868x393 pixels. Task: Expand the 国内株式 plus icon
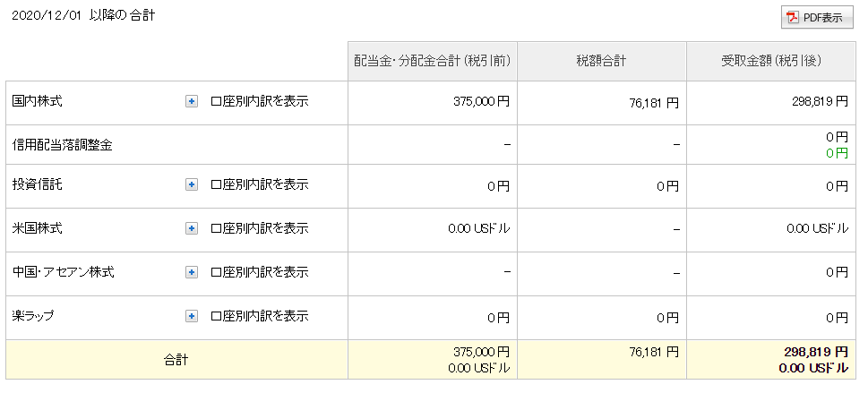point(191,102)
